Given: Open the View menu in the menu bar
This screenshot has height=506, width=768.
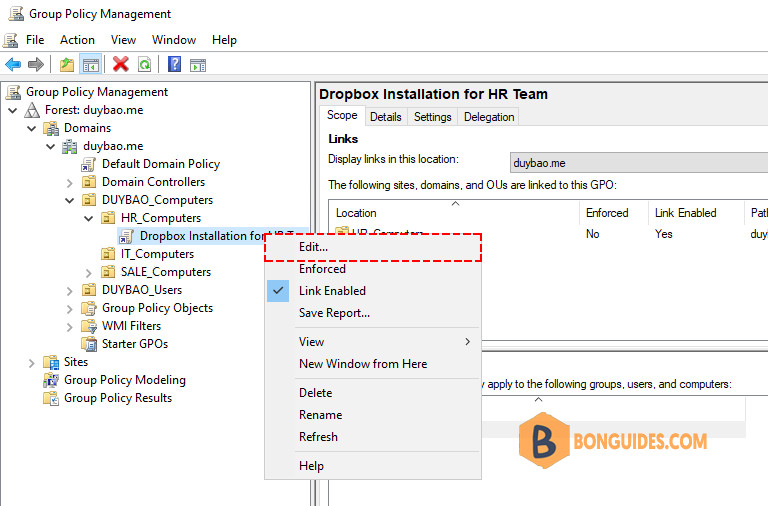Looking at the screenshot, I should click(123, 40).
